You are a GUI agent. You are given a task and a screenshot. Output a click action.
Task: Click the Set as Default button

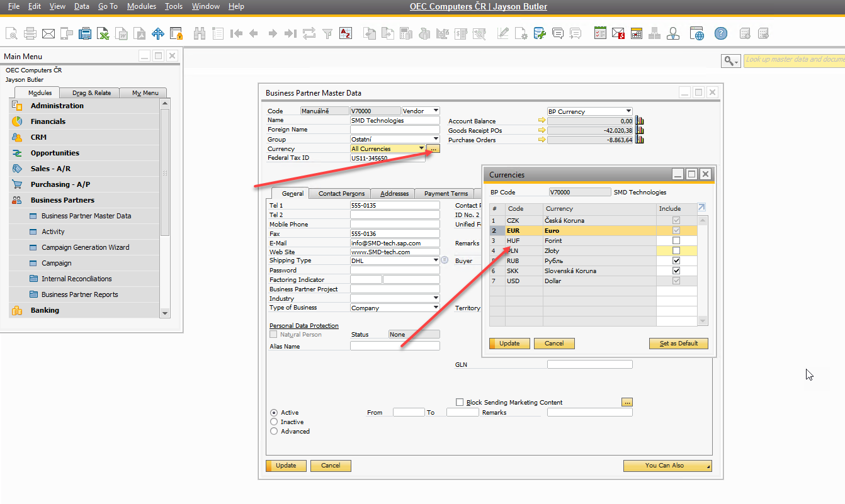(x=679, y=344)
